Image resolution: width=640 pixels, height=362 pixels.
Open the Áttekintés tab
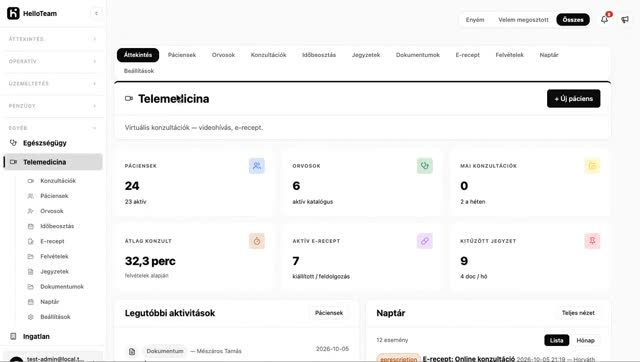tap(138, 55)
